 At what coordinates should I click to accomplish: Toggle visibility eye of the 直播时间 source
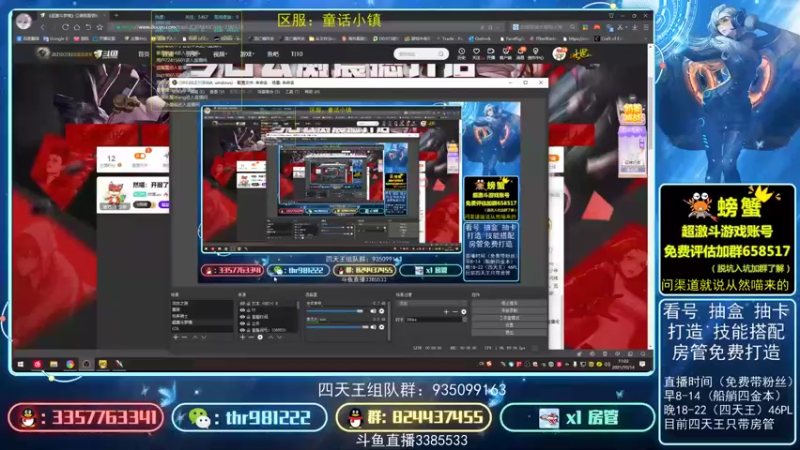coord(242,316)
